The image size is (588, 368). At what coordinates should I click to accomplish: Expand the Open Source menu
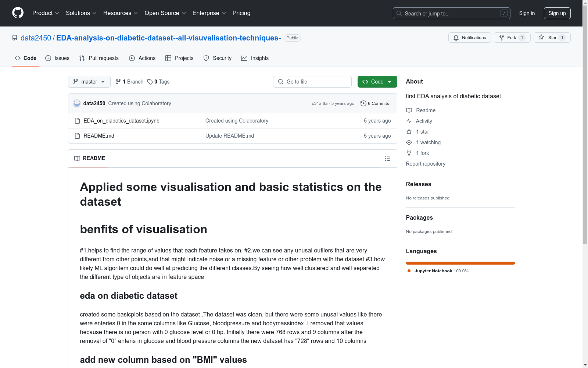pyautogui.click(x=165, y=13)
